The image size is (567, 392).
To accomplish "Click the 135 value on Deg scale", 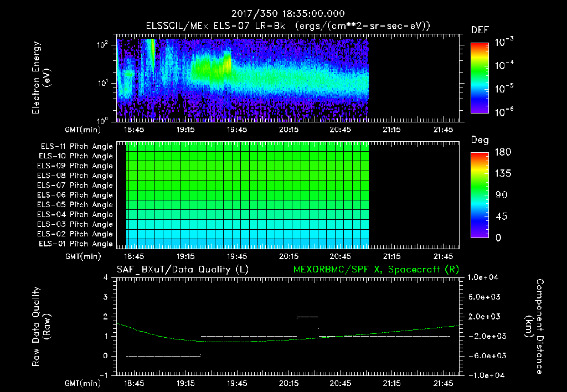I will point(503,174).
